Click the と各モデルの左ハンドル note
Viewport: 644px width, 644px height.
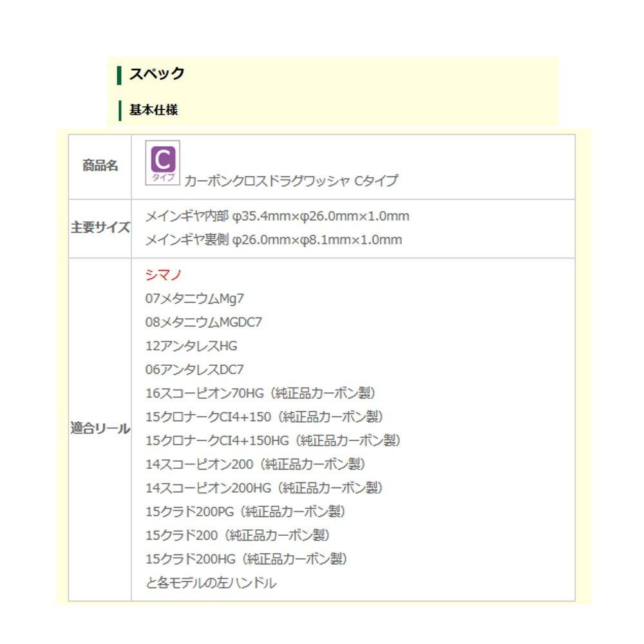click(211, 583)
